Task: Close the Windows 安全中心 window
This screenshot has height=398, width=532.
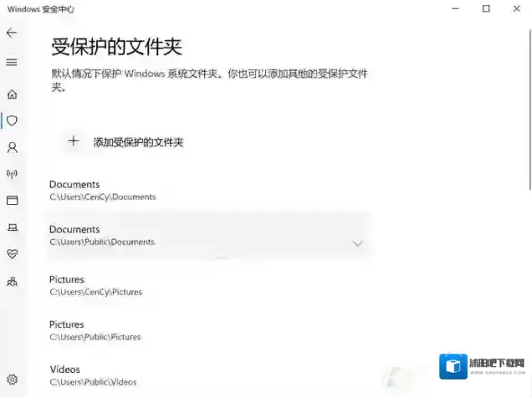Action: tap(516, 9)
